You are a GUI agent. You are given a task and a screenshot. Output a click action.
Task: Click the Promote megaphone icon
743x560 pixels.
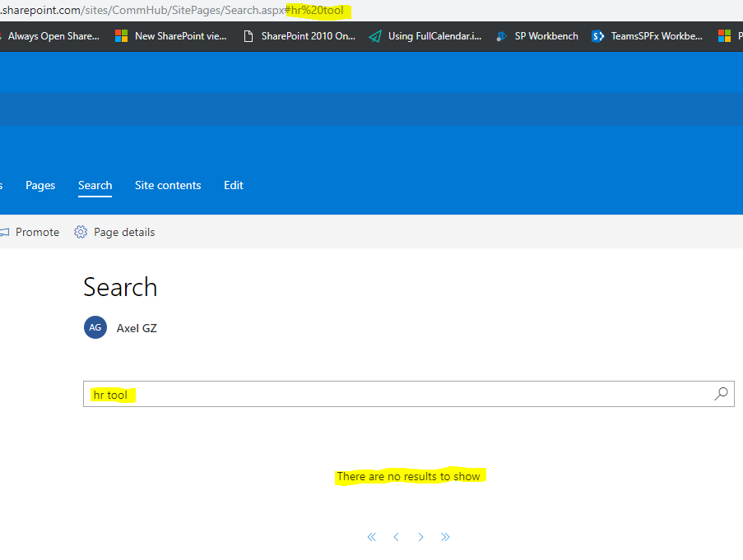7,232
